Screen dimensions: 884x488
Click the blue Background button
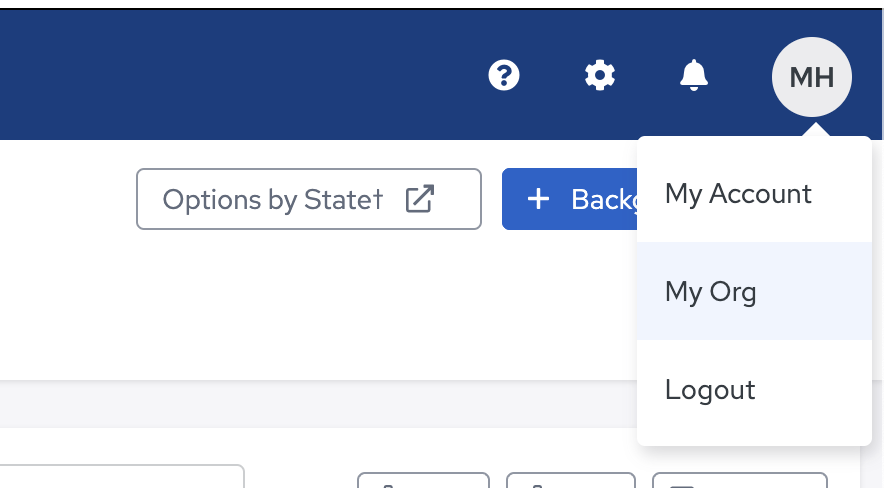coord(569,199)
